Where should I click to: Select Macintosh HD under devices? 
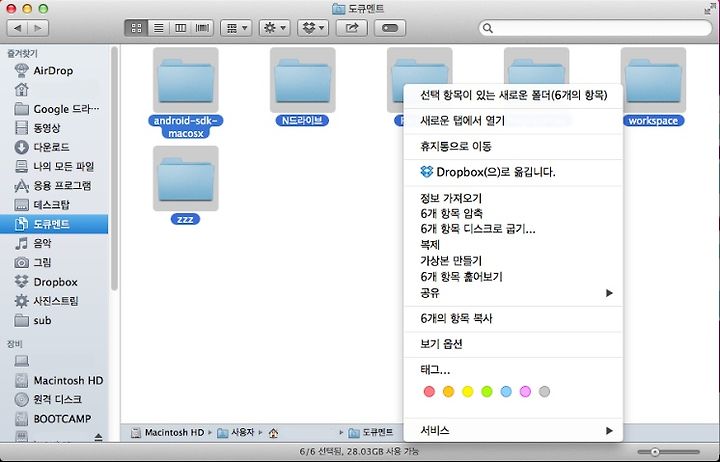(x=54, y=381)
